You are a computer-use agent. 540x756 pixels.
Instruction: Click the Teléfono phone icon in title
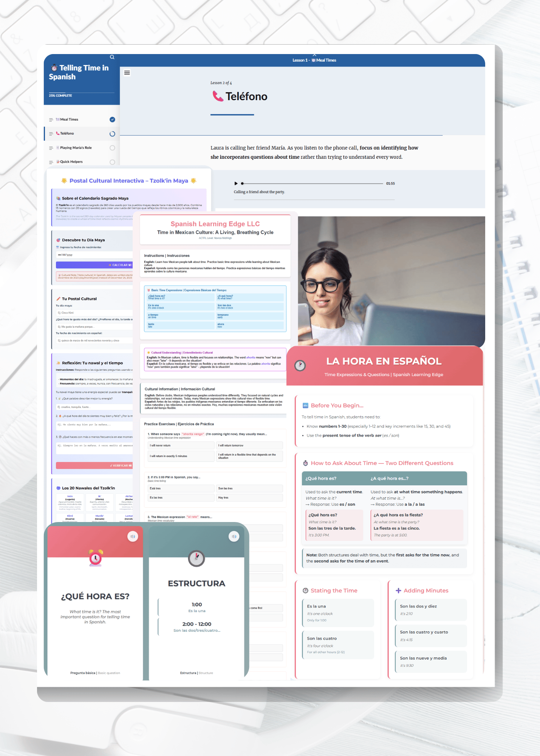(218, 96)
